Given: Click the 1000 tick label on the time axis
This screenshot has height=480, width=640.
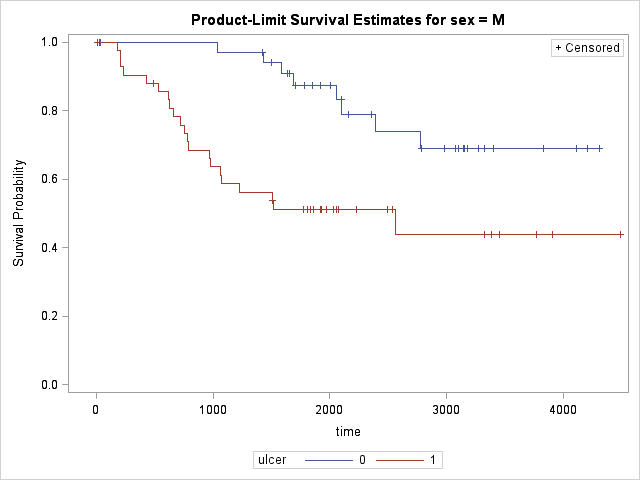Looking at the screenshot, I should pos(212,408).
